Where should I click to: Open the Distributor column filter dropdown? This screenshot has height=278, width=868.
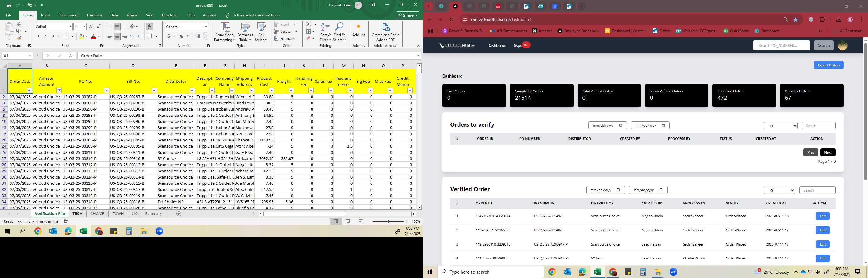[x=192, y=91]
